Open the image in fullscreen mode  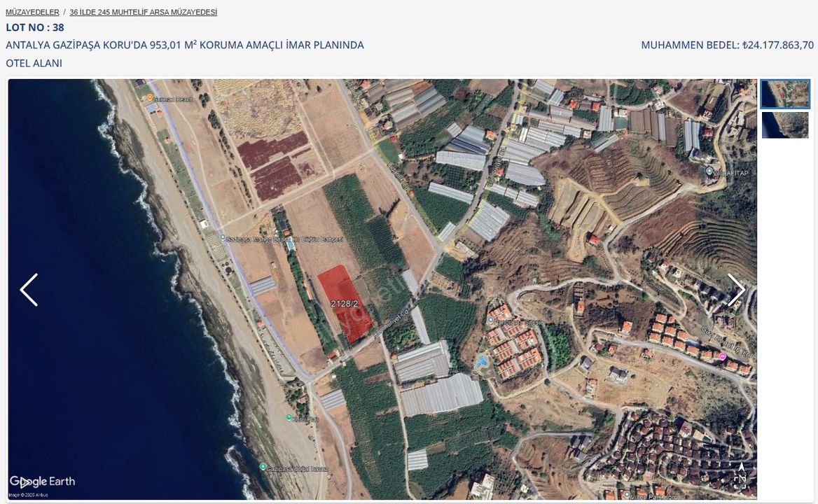tap(740, 482)
